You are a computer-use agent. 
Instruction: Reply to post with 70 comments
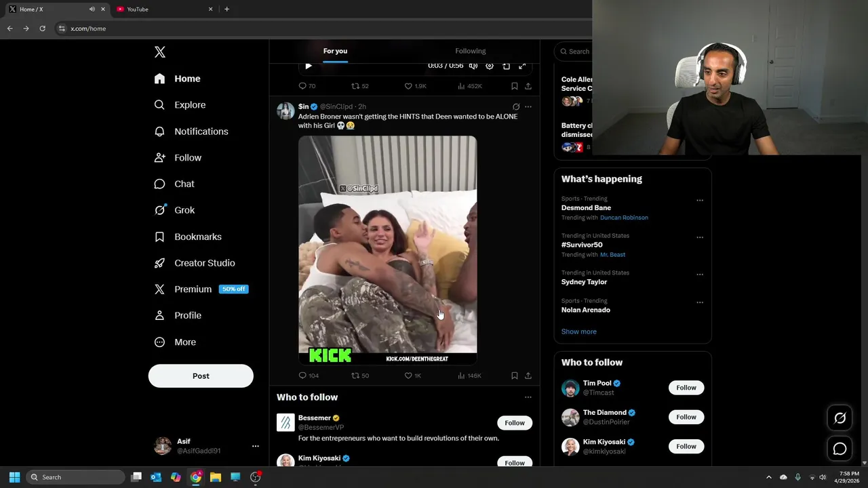click(307, 86)
